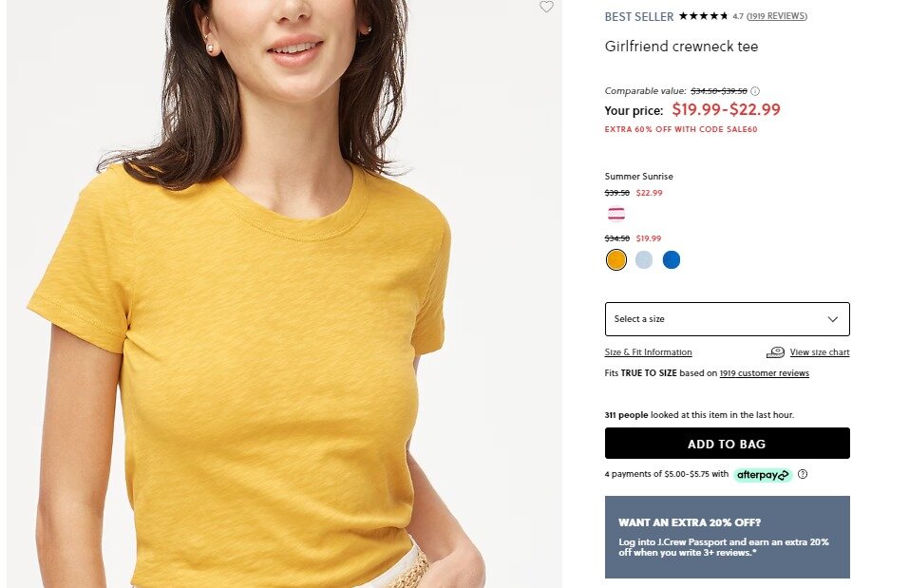
Task: Select the striped pink color swatch
Action: coord(616,214)
